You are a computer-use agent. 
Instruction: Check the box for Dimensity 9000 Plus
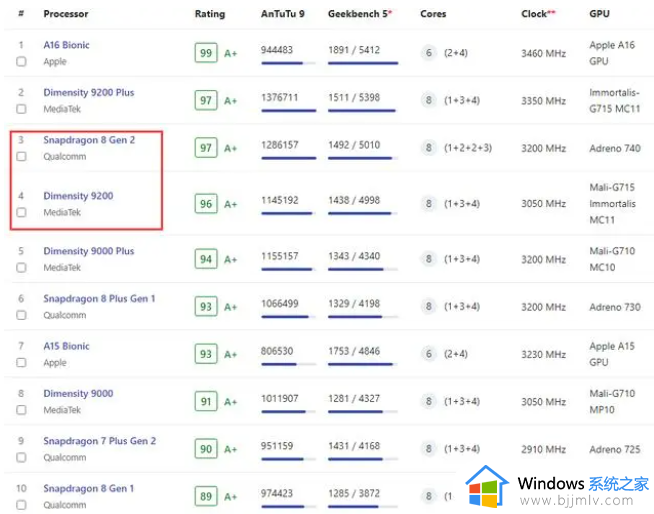21,267
